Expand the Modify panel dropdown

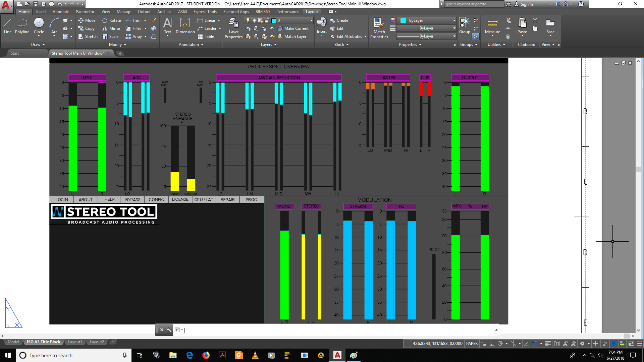[118, 45]
